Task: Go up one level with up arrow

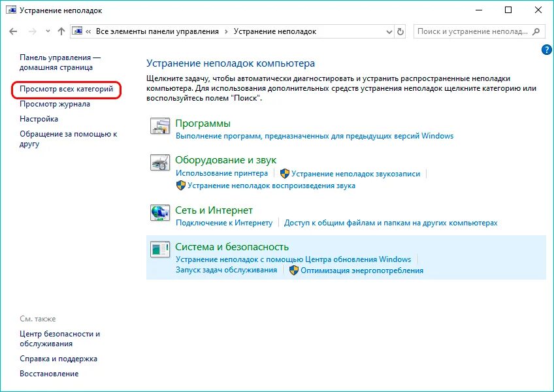Action: 61,31
